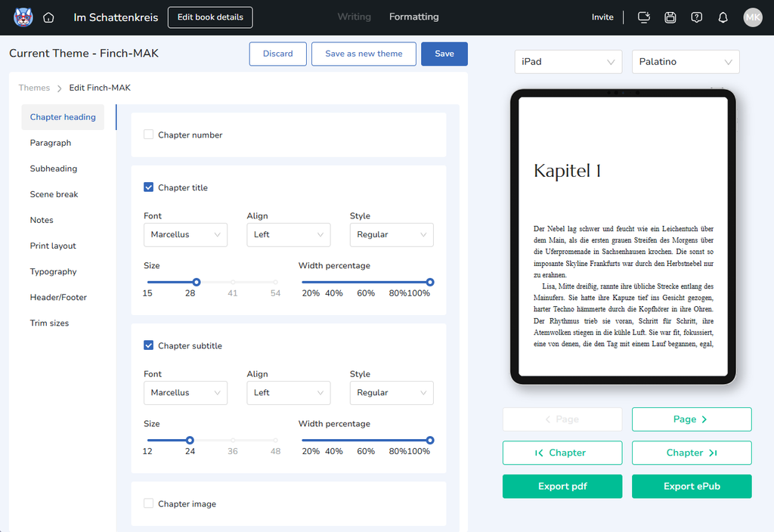774x532 pixels.
Task: Click the Invite link
Action: 602,17
